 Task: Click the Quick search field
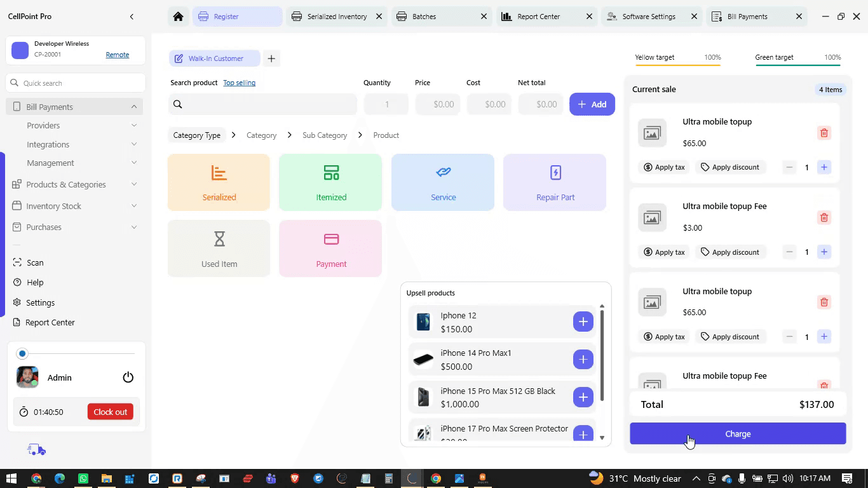tap(76, 83)
